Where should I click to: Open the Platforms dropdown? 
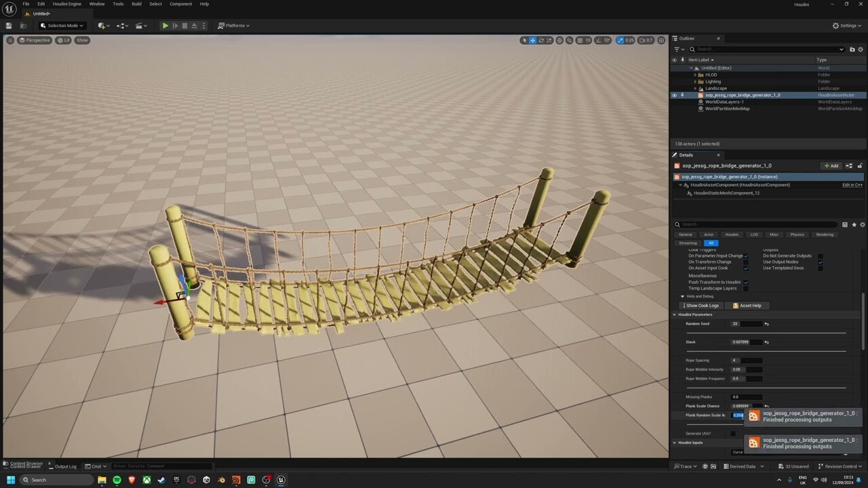point(234,26)
